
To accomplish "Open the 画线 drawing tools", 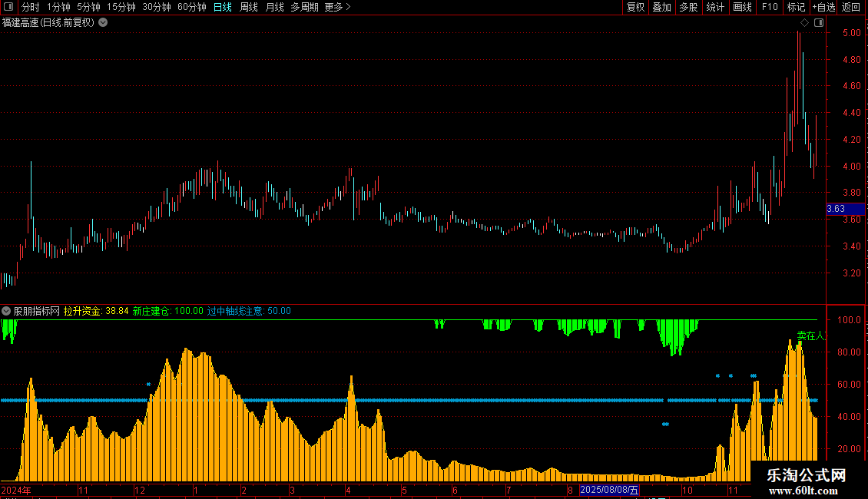I will (742, 7).
